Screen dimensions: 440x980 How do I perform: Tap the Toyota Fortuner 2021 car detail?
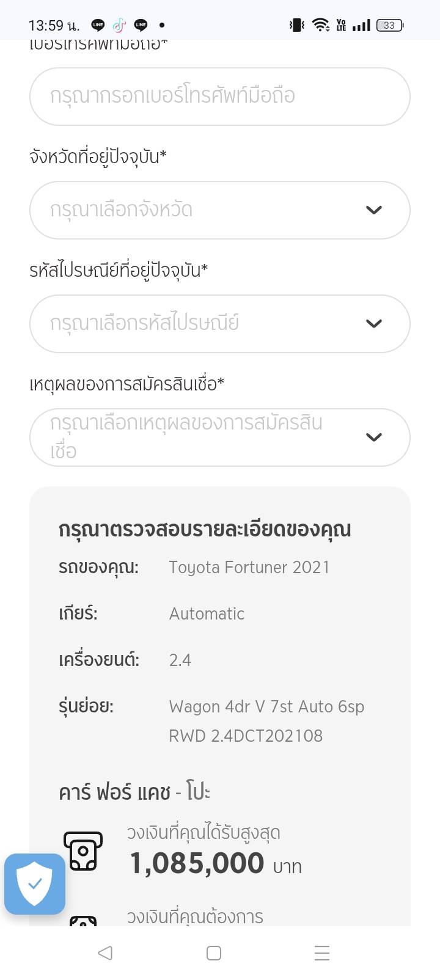tap(249, 568)
